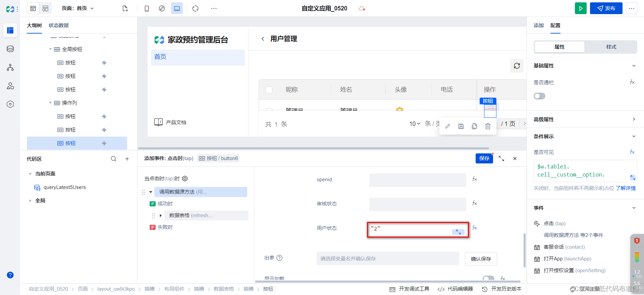644x295 pixels.
Task: Collapse the 当前页面 code section
Action: point(30,174)
